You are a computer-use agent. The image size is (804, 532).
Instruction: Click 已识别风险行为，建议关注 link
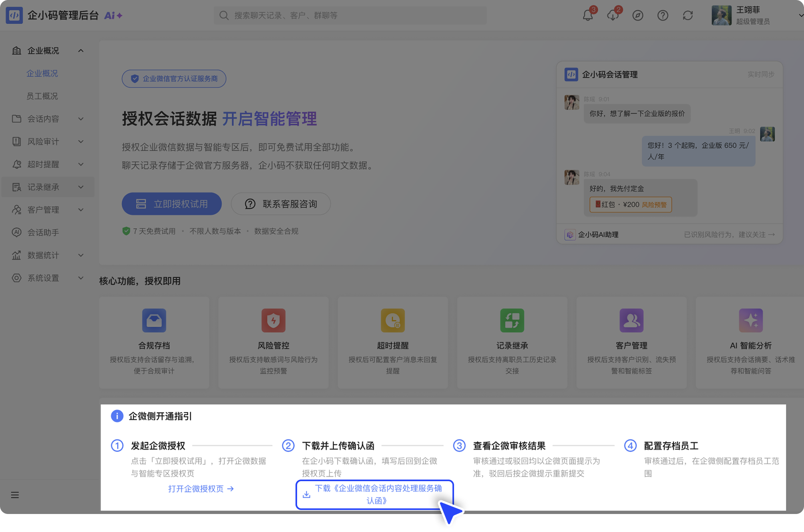point(729,235)
